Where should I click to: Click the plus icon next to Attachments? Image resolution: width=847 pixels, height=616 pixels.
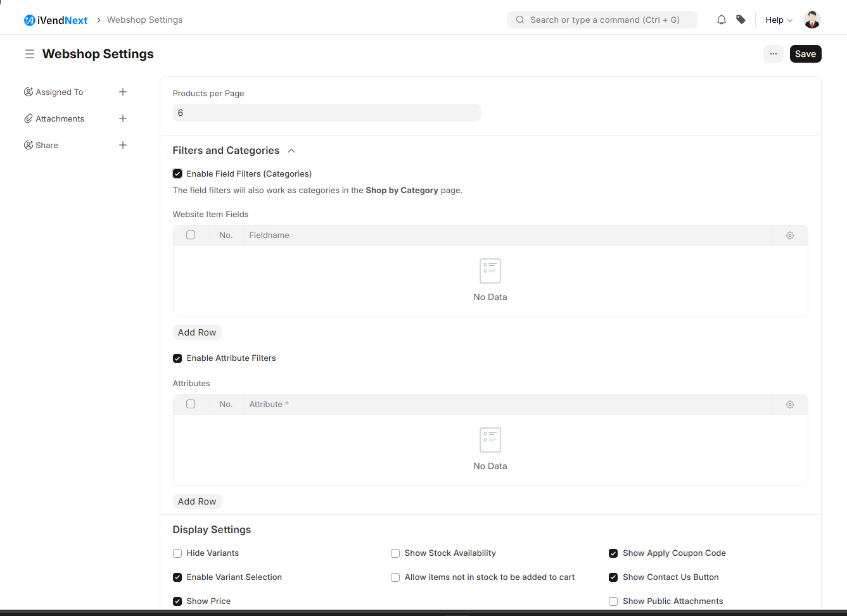pyautogui.click(x=123, y=118)
